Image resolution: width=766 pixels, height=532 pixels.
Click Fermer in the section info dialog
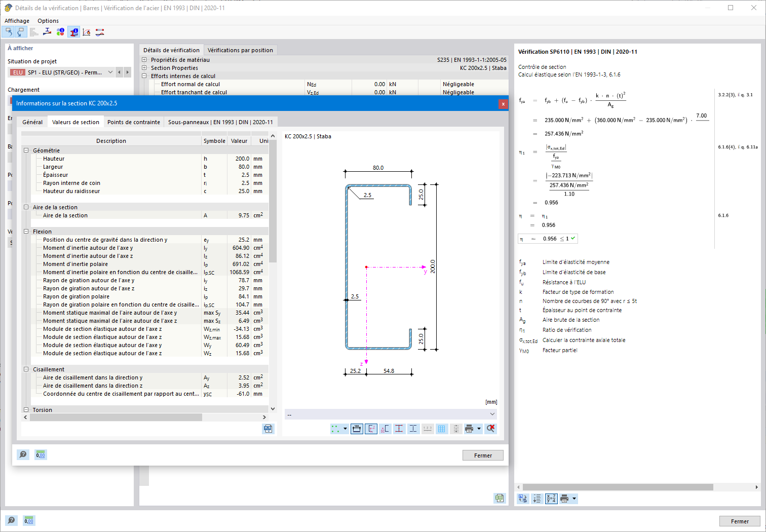(x=483, y=455)
